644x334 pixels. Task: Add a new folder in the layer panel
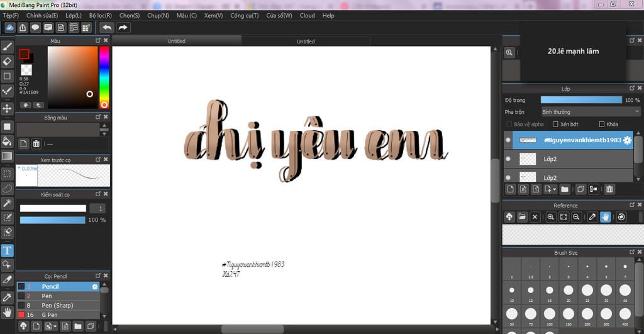pyautogui.click(x=565, y=189)
